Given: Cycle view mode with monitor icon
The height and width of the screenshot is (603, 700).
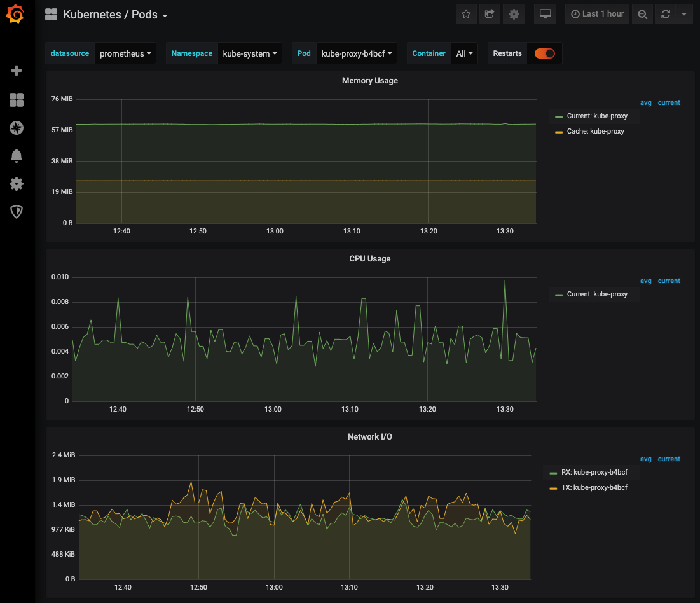Looking at the screenshot, I should click(x=545, y=14).
